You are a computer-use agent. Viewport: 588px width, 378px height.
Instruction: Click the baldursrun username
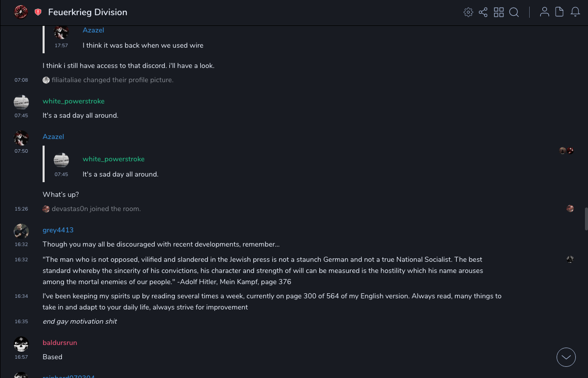[60, 342]
